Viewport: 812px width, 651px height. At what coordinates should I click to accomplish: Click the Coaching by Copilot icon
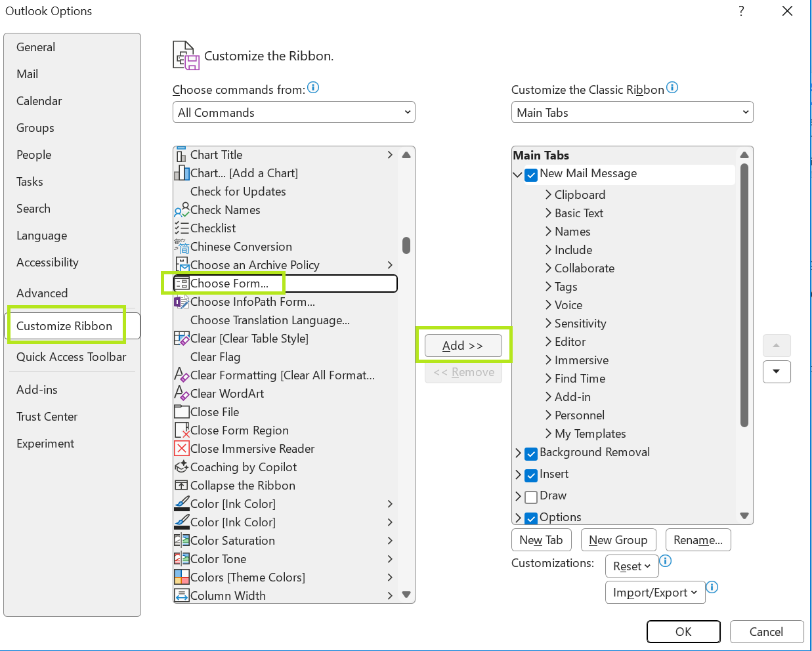pyautogui.click(x=182, y=467)
